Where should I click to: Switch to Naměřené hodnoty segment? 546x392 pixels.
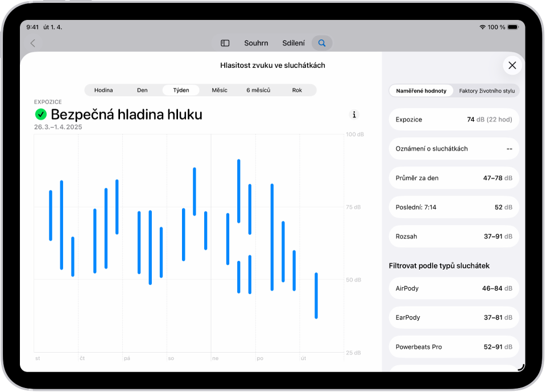point(421,90)
